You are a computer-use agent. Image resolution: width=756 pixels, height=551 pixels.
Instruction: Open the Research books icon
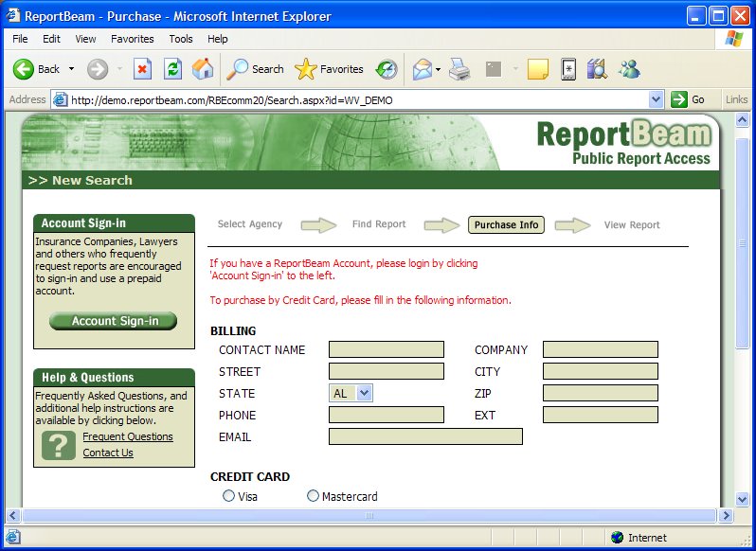pyautogui.click(x=597, y=69)
